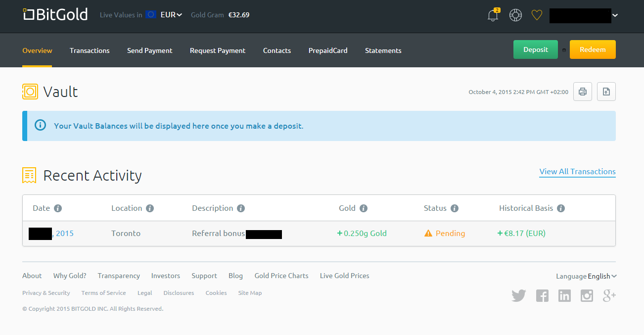644x335 pixels.
Task: Click the BitGold logo
Action: click(55, 14)
